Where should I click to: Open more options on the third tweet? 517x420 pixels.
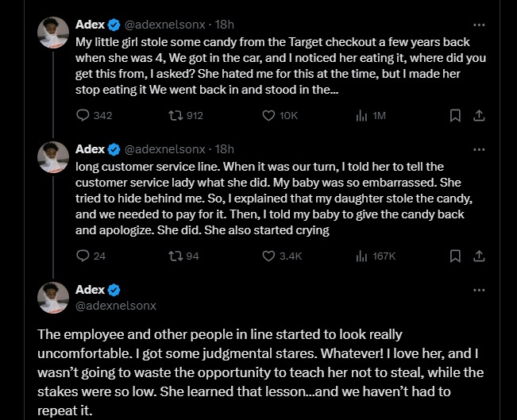(478, 290)
